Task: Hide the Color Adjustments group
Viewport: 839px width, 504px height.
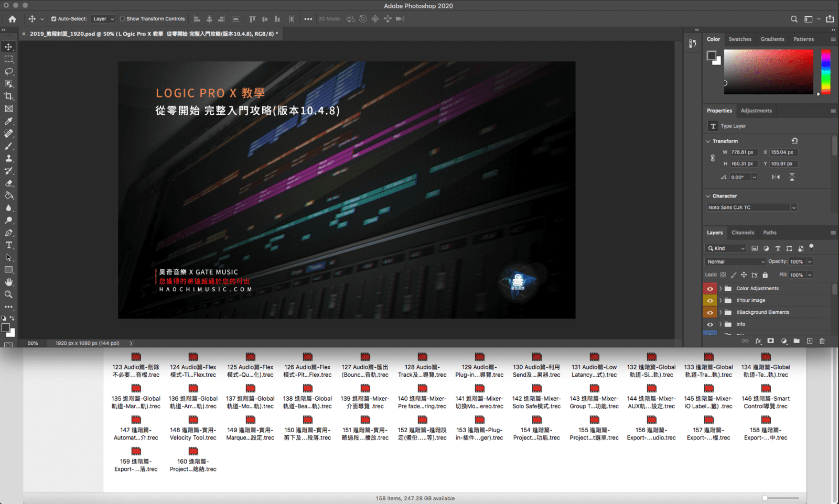Action: click(x=710, y=289)
